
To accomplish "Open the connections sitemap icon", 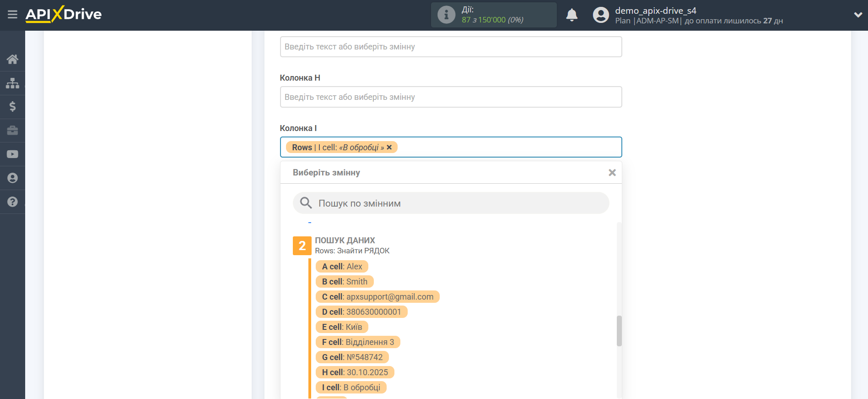I will (x=12, y=83).
